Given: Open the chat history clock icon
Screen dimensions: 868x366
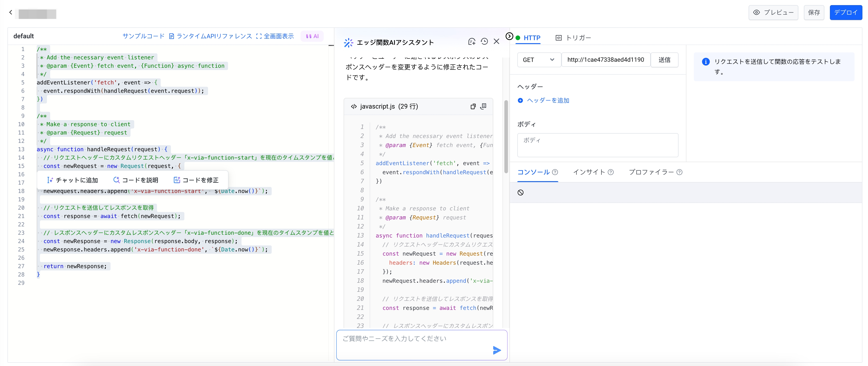Looking at the screenshot, I should click(484, 42).
